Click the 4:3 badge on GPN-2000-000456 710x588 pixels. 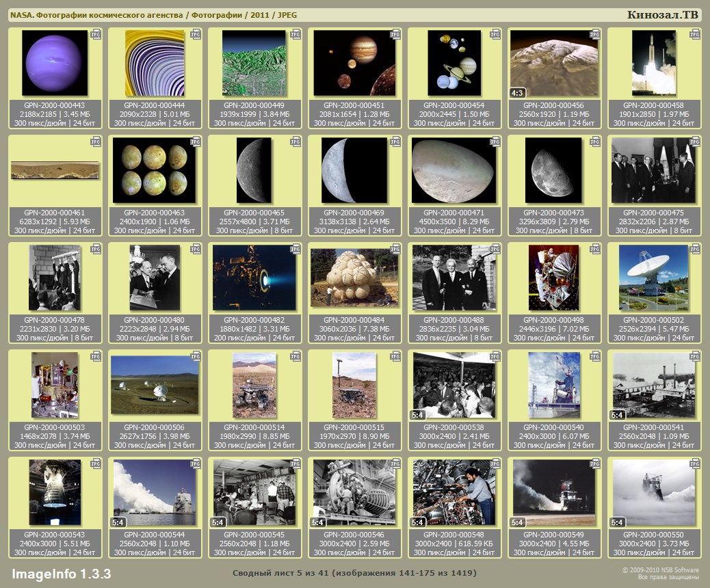point(518,92)
